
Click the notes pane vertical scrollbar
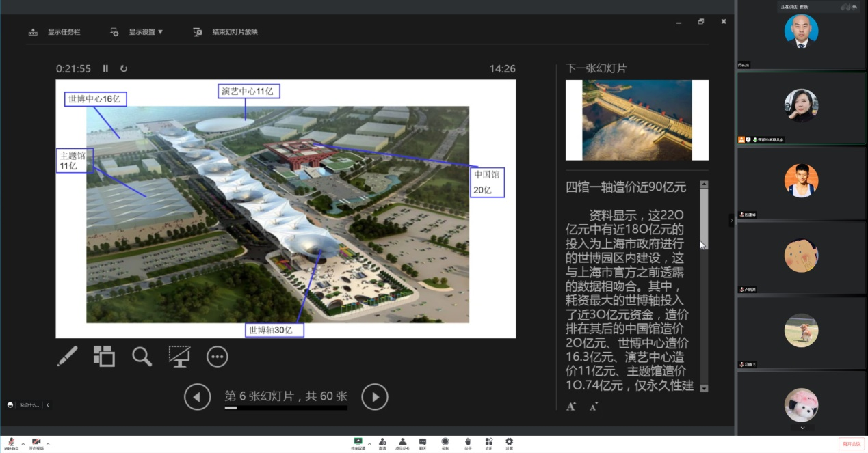click(x=704, y=219)
